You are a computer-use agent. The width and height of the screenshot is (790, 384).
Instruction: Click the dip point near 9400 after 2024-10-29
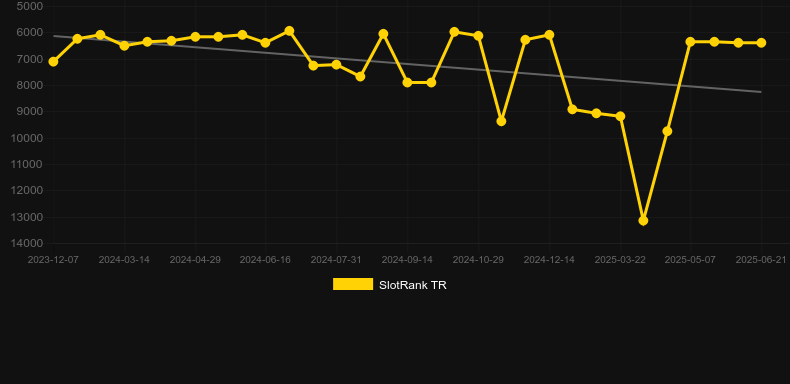[x=501, y=121]
